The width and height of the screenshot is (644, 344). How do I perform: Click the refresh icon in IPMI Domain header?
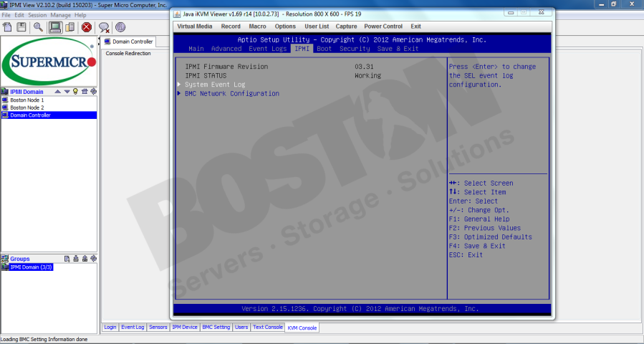pyautogui.click(x=93, y=91)
